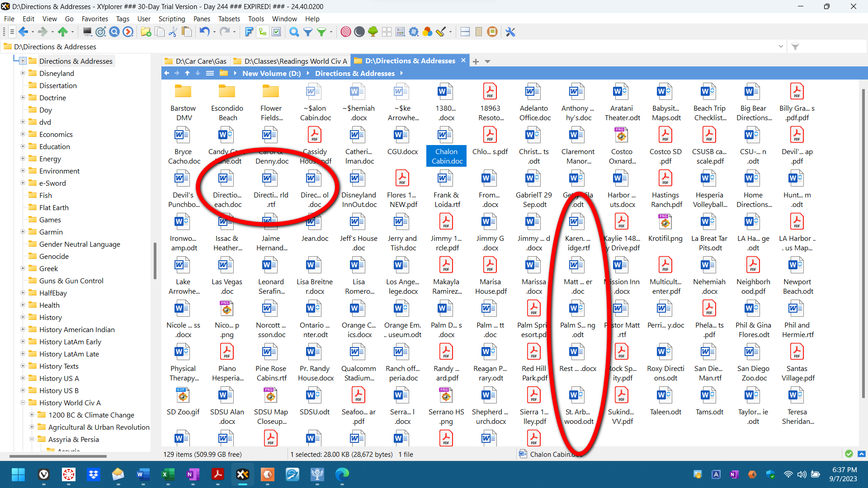868x488 pixels.
Task: Click the green tree icon in toolbar
Action: pos(373,32)
